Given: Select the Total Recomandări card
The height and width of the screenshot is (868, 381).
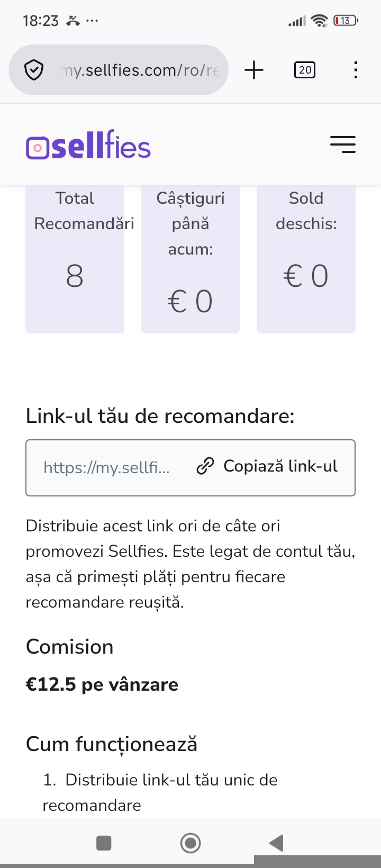Looking at the screenshot, I should (x=75, y=259).
